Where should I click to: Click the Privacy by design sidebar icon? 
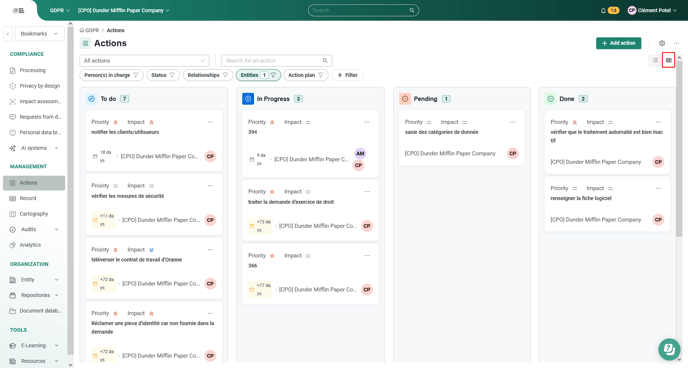coord(12,86)
